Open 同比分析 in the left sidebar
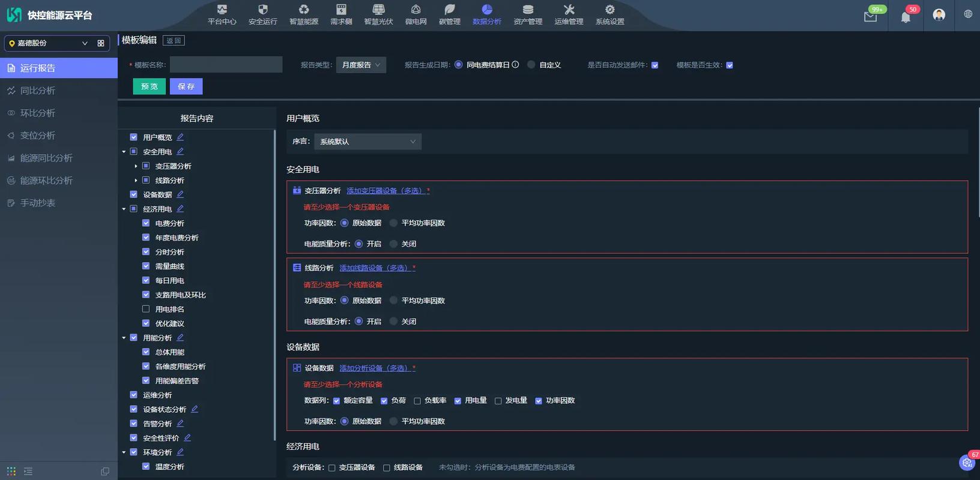This screenshot has width=980, height=480. pyautogui.click(x=38, y=91)
